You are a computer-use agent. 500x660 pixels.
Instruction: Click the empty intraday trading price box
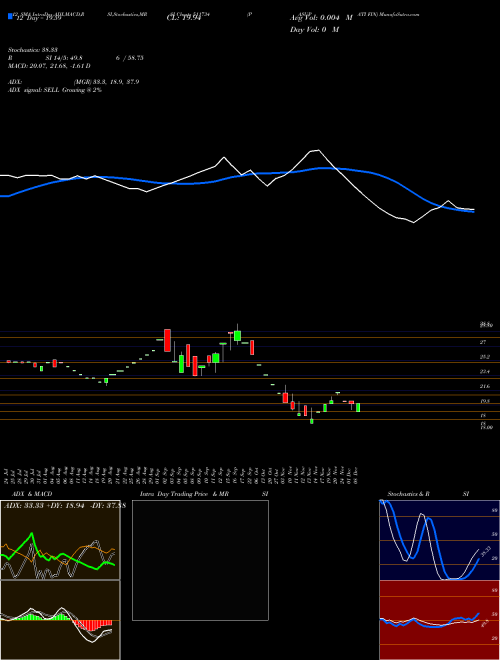click(200, 560)
